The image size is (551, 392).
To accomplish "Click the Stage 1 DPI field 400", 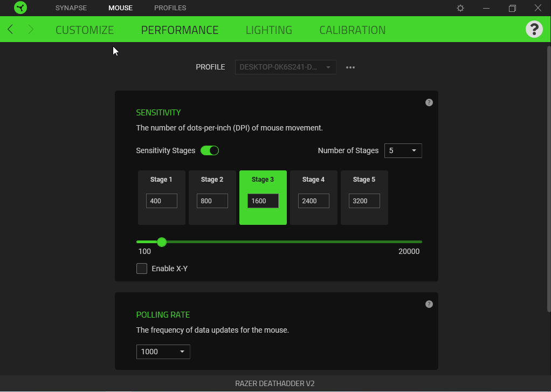I will coord(162,201).
